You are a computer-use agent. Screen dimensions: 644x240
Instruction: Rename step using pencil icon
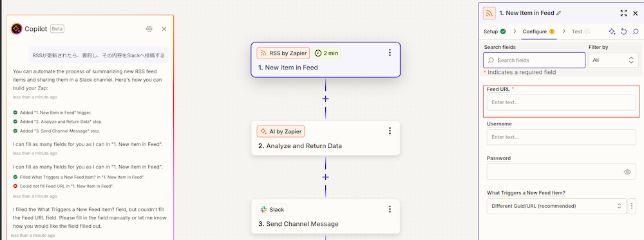558,13
